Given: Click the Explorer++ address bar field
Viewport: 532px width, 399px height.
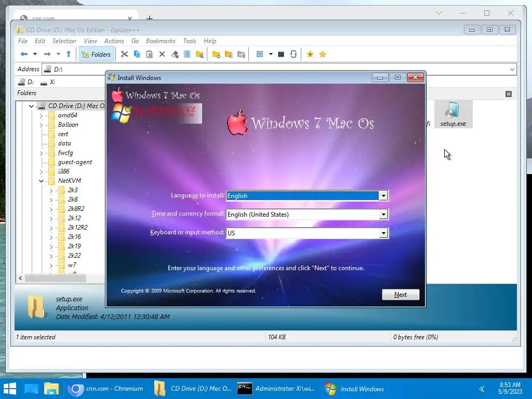Looking at the screenshot, I should pyautogui.click(x=275, y=69).
